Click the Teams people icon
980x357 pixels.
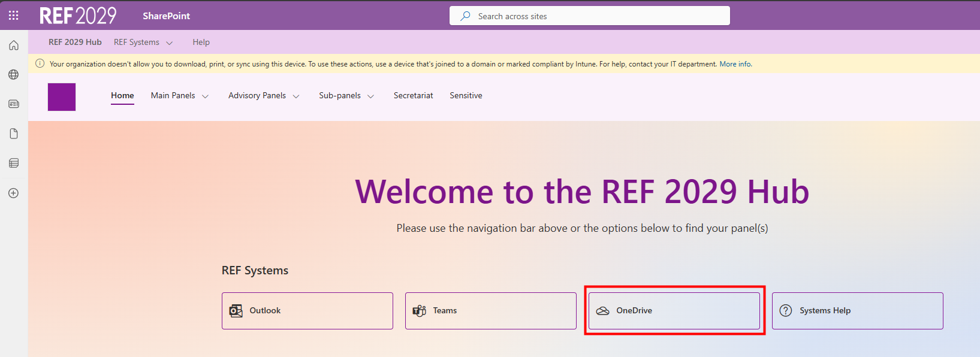(420, 311)
